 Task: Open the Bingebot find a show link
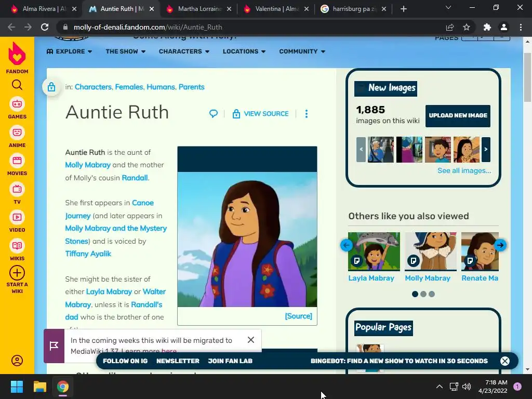point(399,361)
